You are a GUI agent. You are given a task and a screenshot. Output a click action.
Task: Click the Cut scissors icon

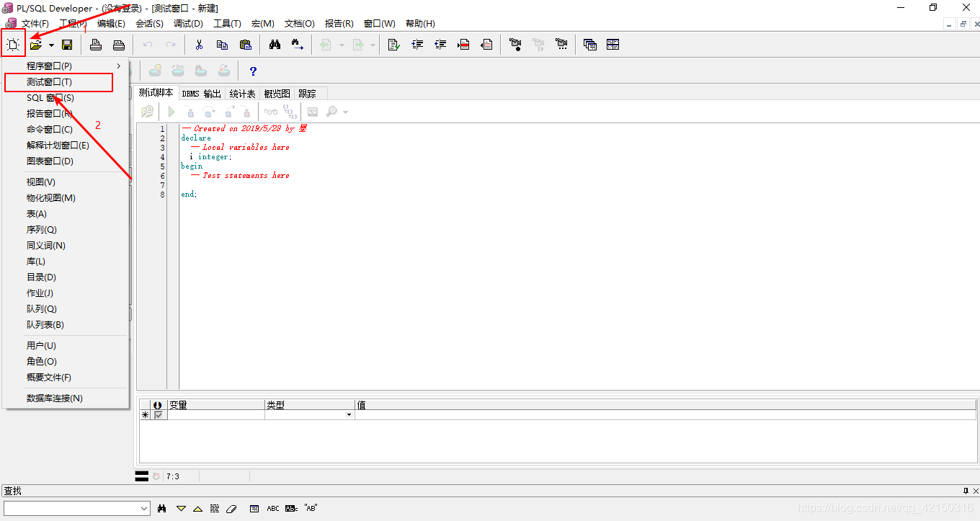[200, 45]
